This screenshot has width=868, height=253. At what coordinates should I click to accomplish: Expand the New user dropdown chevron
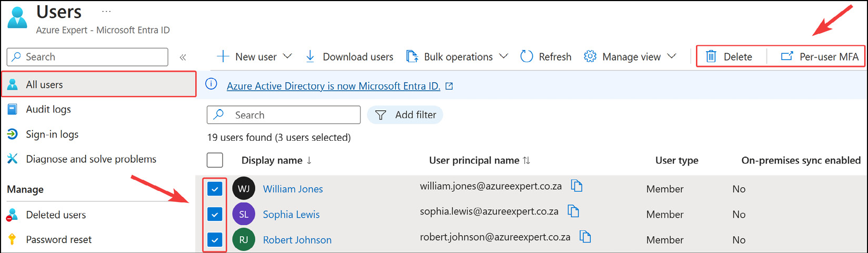point(287,56)
